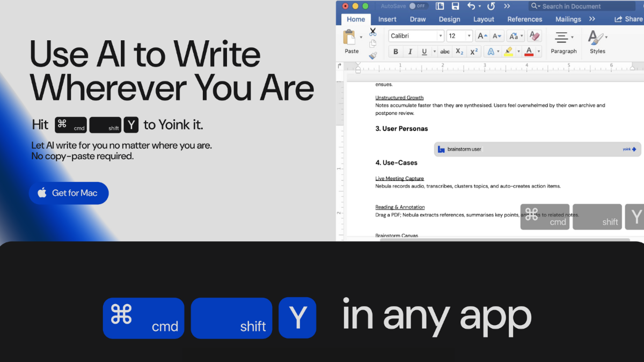Switch to the Insert ribbon tab
The height and width of the screenshot is (362, 644).
tap(387, 19)
